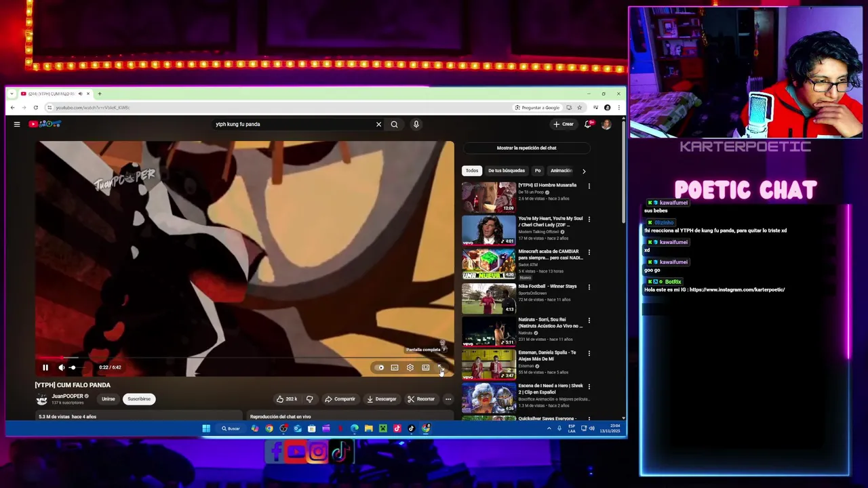The image size is (868, 488).
Task: Pause the YouTube video
Action: click(x=45, y=367)
